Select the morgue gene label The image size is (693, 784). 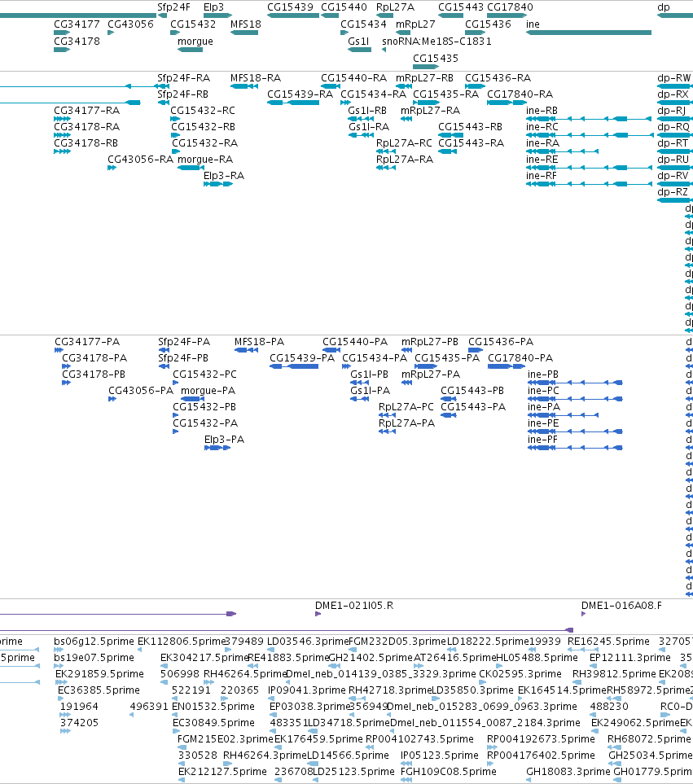tap(195, 42)
